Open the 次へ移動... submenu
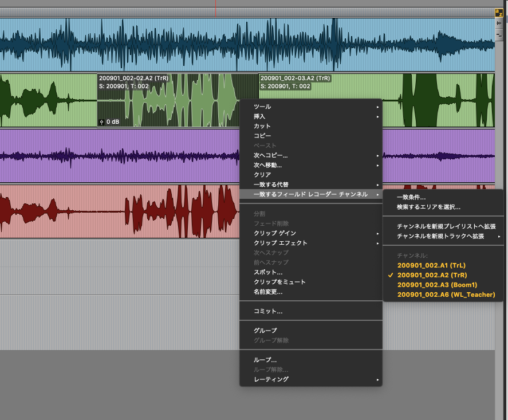The image size is (508, 420). coord(311,165)
